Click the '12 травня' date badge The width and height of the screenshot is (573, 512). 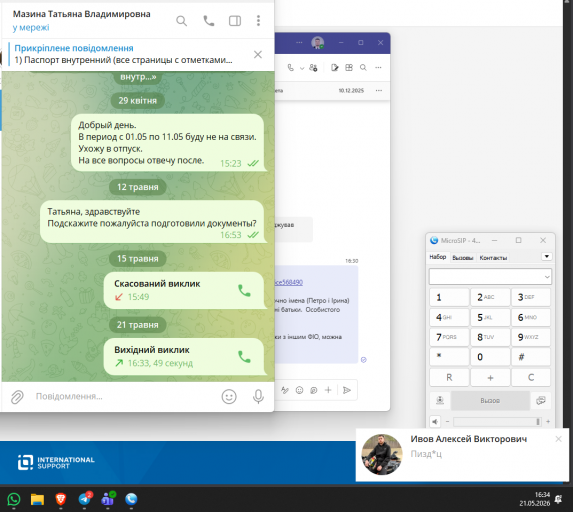(x=137, y=187)
